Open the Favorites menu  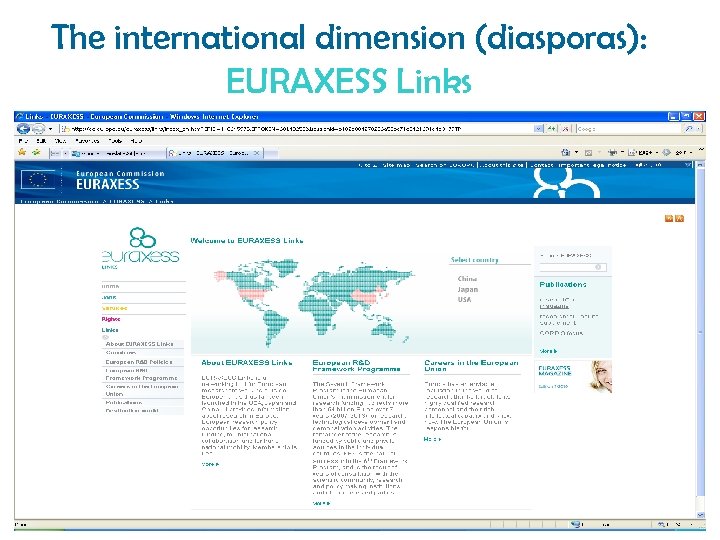[x=87, y=141]
